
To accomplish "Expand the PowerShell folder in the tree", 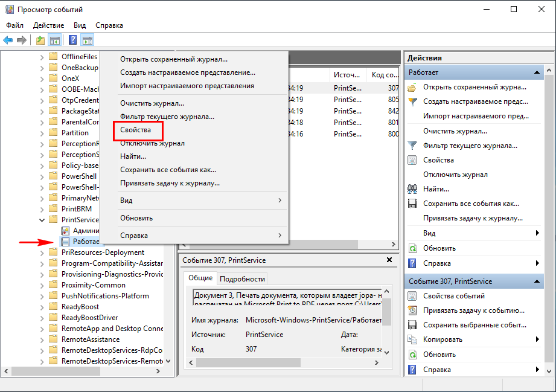I will coord(42,176).
